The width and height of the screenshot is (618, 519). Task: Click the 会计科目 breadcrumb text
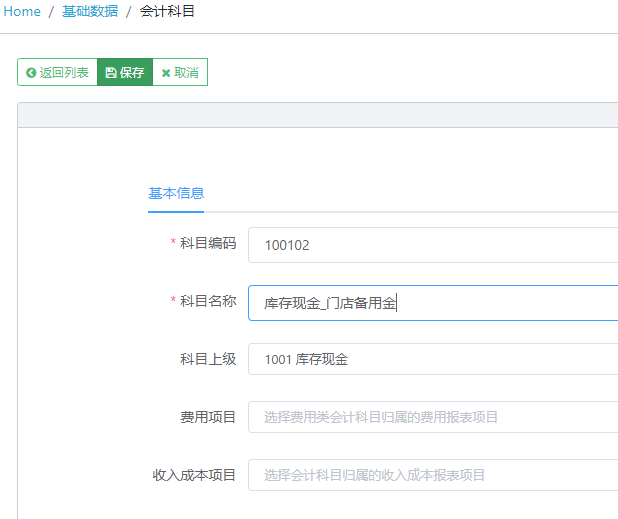[x=167, y=11]
